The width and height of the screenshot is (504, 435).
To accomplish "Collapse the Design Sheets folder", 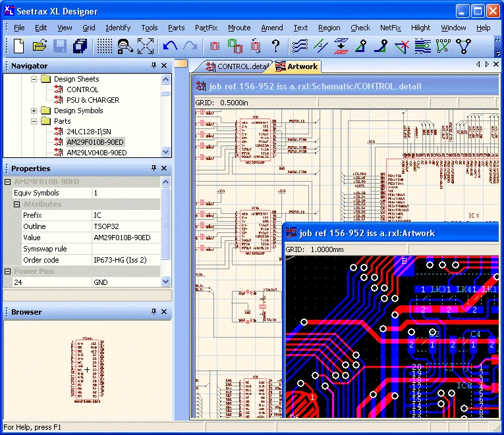I will click(34, 79).
